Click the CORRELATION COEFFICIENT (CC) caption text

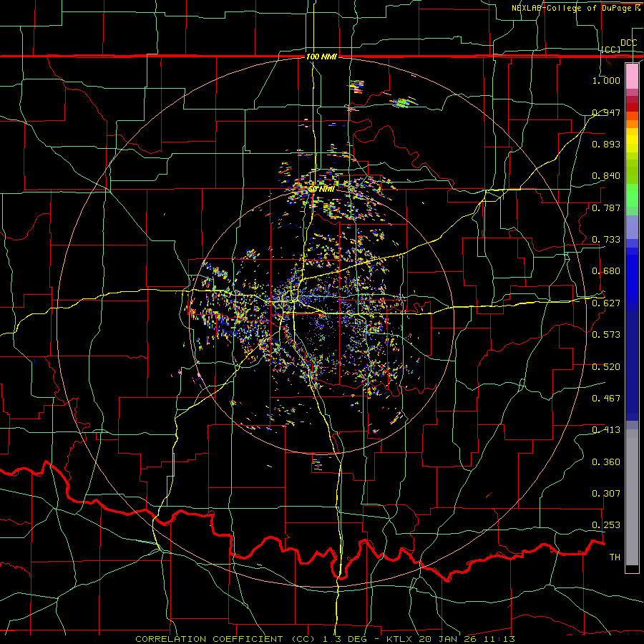[225, 639]
